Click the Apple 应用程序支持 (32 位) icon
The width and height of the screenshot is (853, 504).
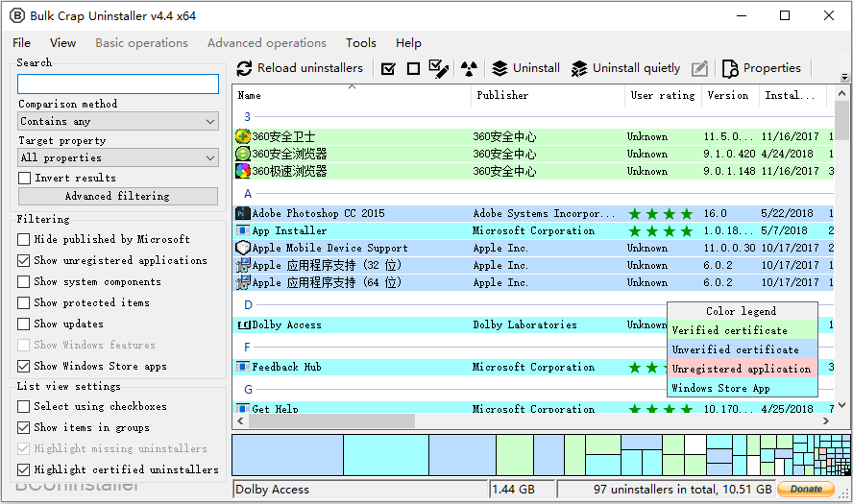243,265
